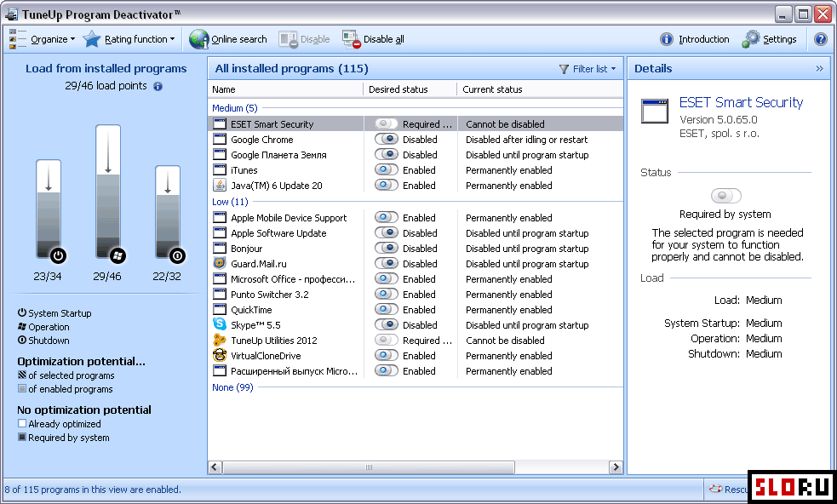Screen dimensions: 837x504
Task: Click the System Startup power icon on first bar
Action: tap(58, 255)
